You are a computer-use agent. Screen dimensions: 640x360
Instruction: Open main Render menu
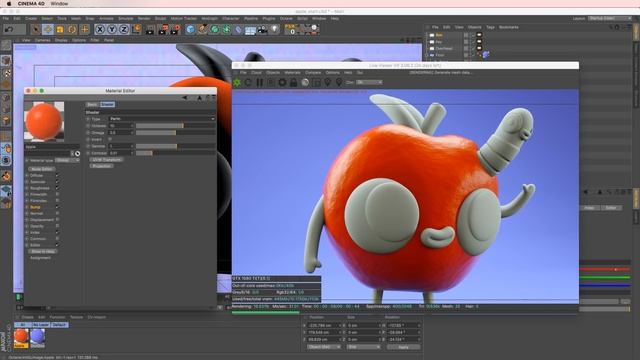click(144, 18)
